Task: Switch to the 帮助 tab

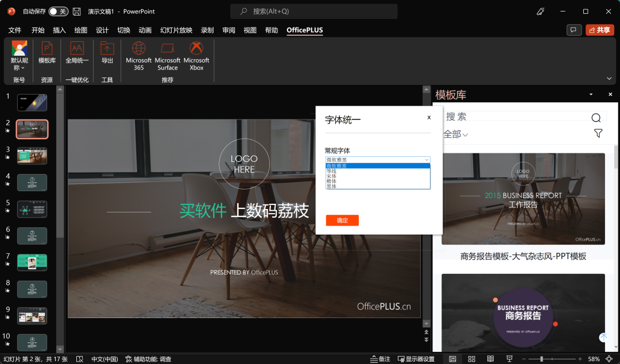Action: click(271, 30)
